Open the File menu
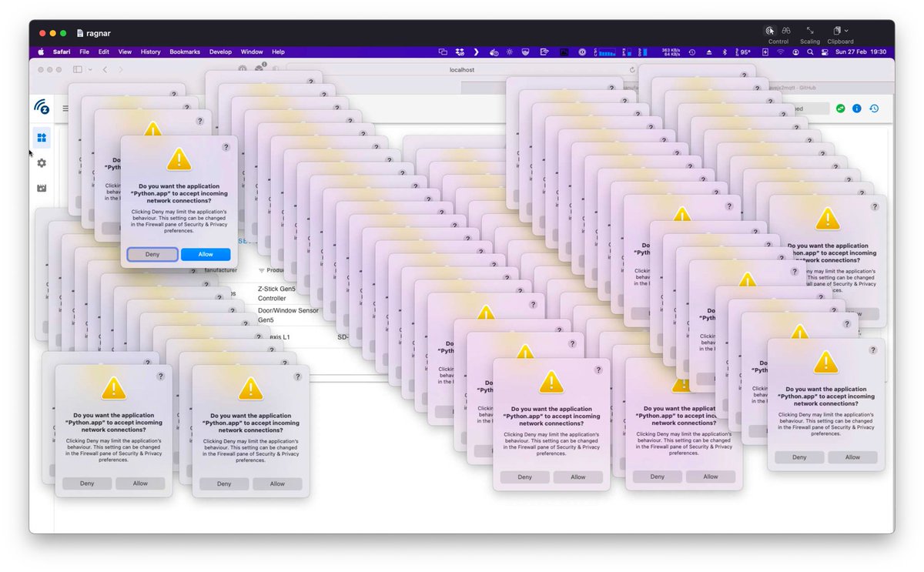 (84, 52)
